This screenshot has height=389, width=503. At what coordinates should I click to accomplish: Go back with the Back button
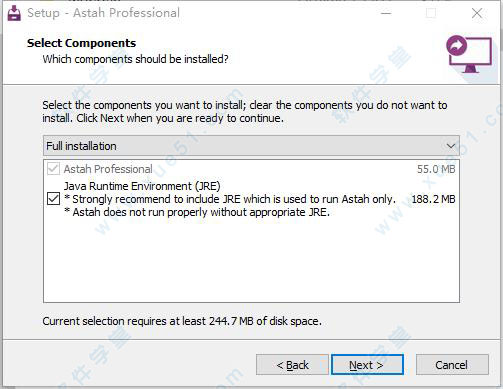click(x=292, y=365)
